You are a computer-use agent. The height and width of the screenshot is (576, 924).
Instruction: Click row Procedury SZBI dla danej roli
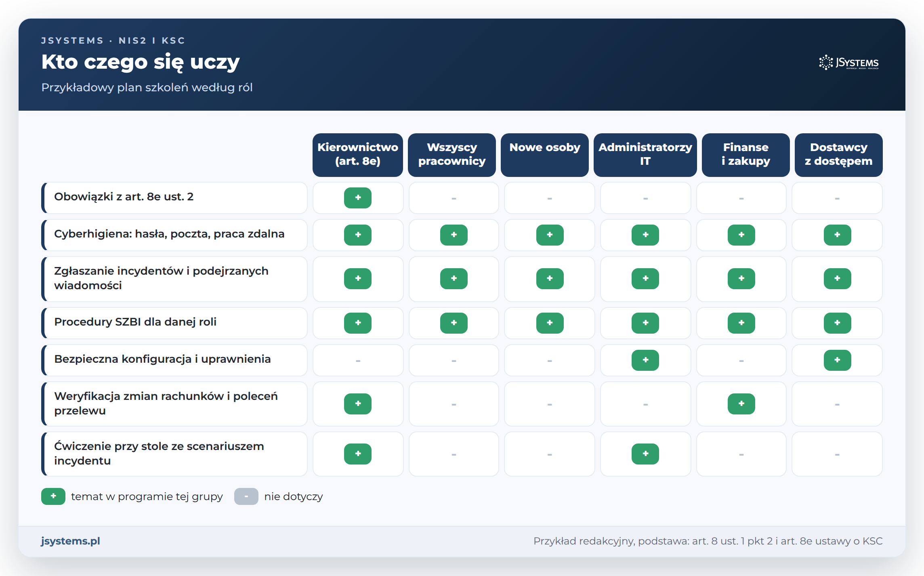[x=174, y=323]
